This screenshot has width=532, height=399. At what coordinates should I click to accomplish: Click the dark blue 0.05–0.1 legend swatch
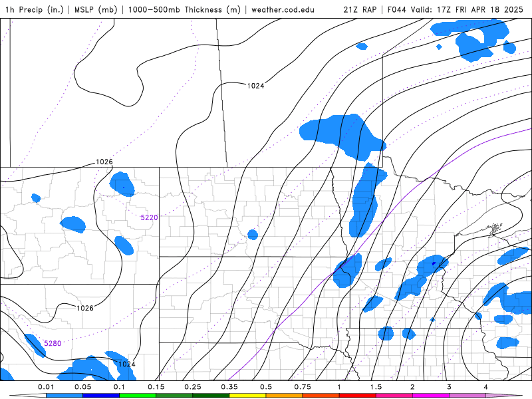[x=101, y=396]
